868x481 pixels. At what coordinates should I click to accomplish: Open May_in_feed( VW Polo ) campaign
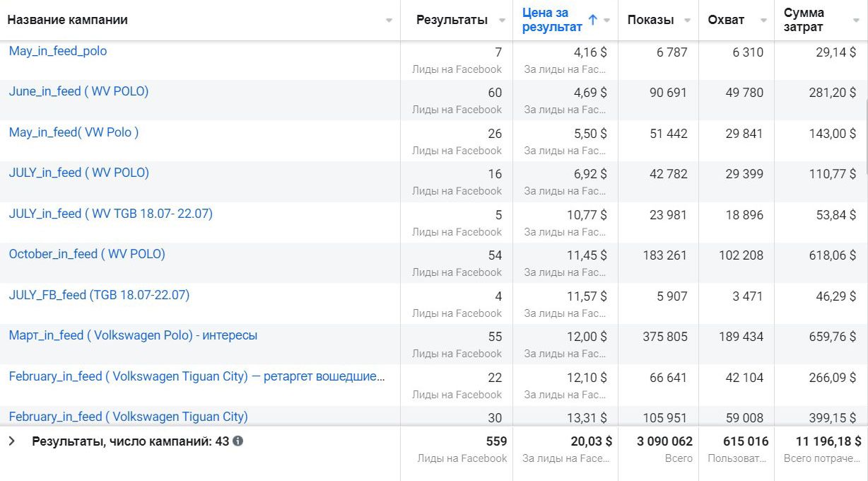coord(74,132)
